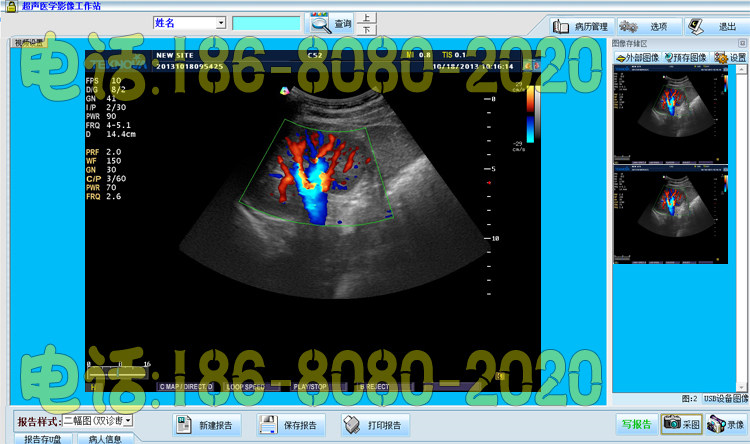
Task: Switch to the 报告存U盘 tab
Action: [x=43, y=439]
